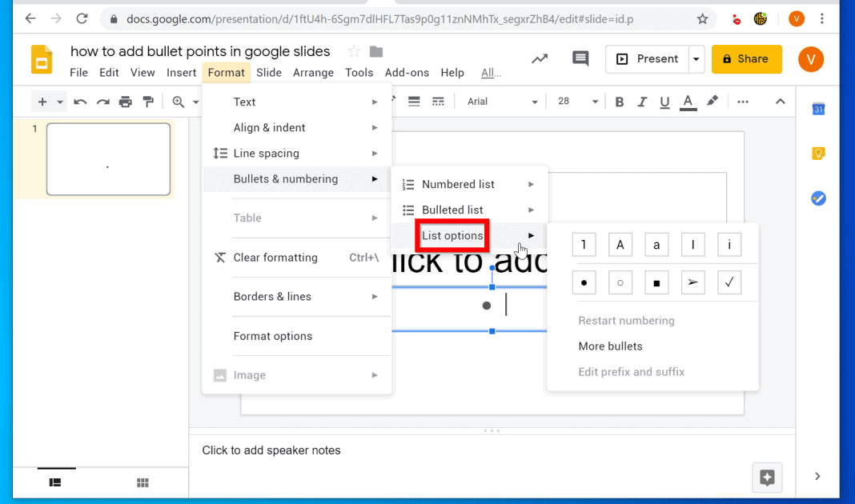Select the checkmark bullet style
The image size is (855, 504).
[x=729, y=282]
